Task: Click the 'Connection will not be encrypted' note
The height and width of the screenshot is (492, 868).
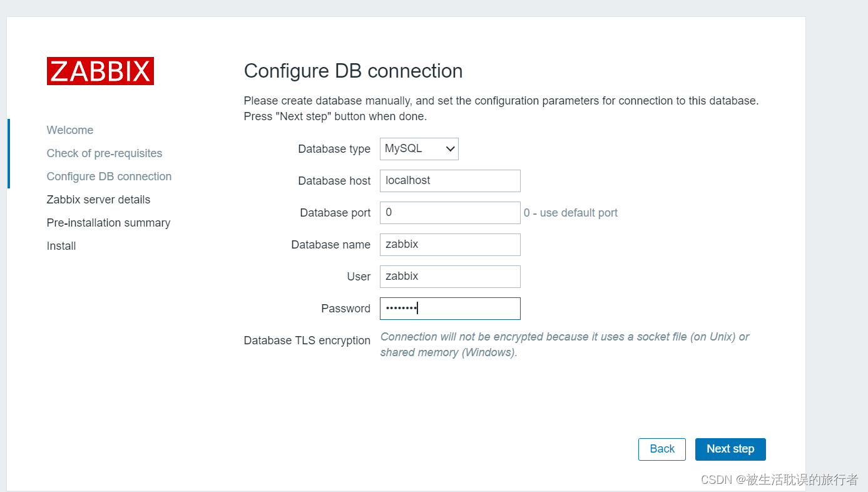Action: pos(564,345)
